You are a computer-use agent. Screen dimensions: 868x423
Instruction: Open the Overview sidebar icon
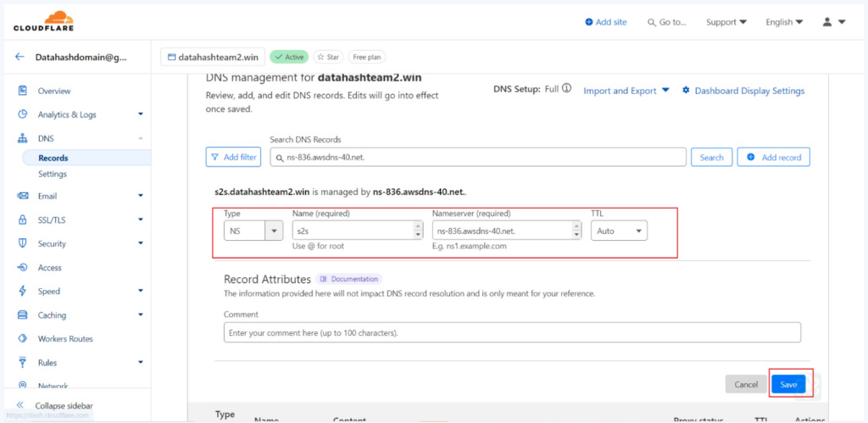(23, 91)
